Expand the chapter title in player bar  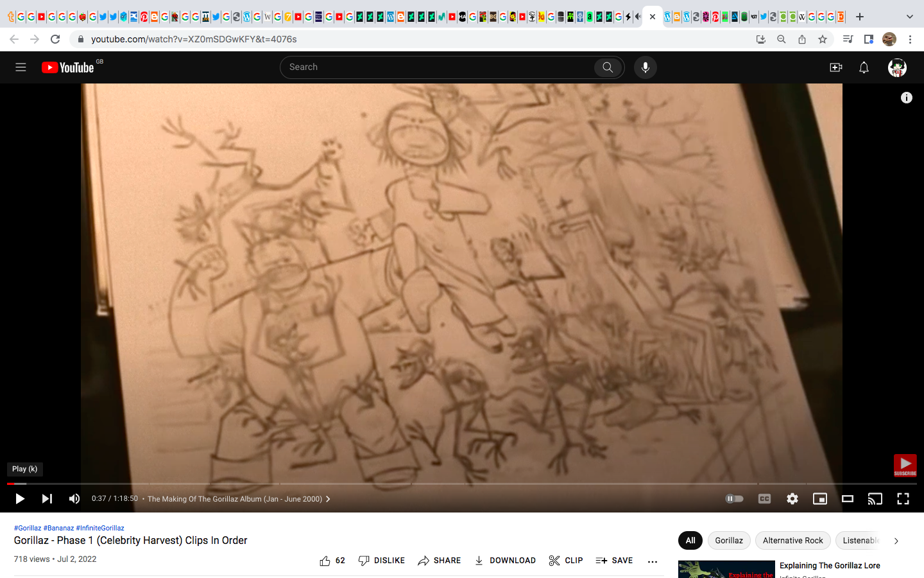tap(239, 499)
